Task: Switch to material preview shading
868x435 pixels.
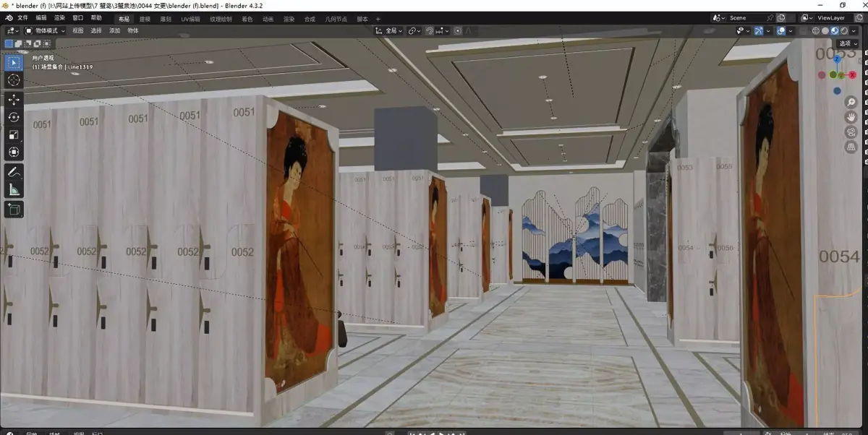Action: pos(835,31)
